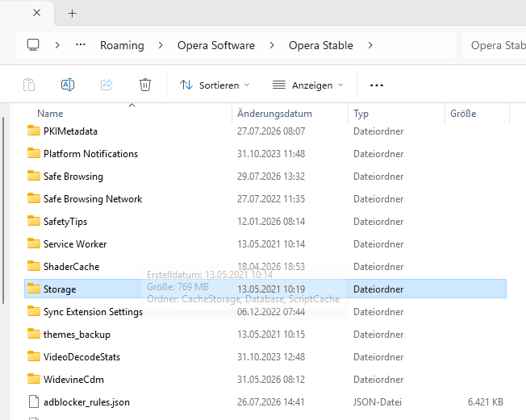Click file icon of adblocker_rules.json
The width and height of the screenshot is (526, 420).
pos(34,401)
